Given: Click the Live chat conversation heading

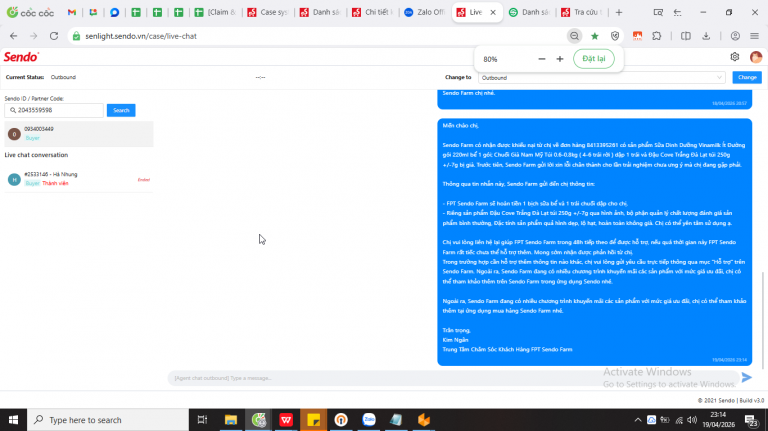Looking at the screenshot, I should (36, 155).
